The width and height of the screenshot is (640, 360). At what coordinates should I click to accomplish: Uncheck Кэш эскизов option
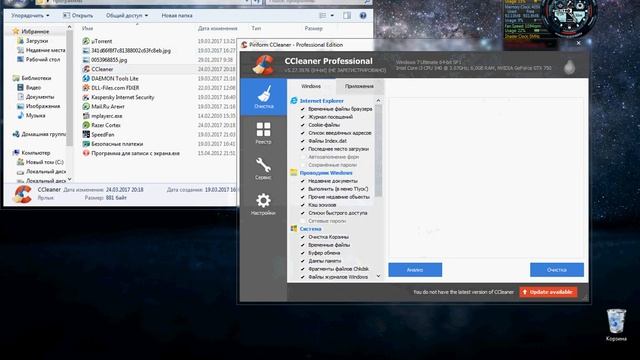point(302,205)
